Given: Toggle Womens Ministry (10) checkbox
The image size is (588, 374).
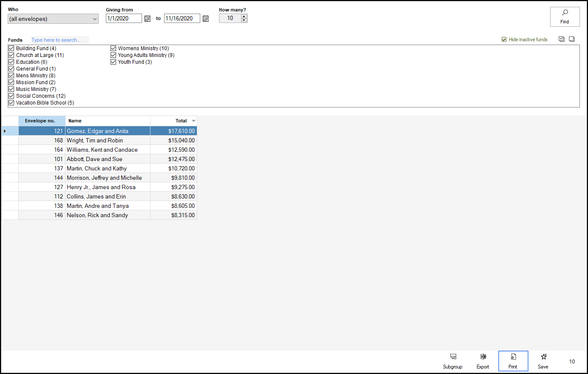Looking at the screenshot, I should tap(114, 48).
